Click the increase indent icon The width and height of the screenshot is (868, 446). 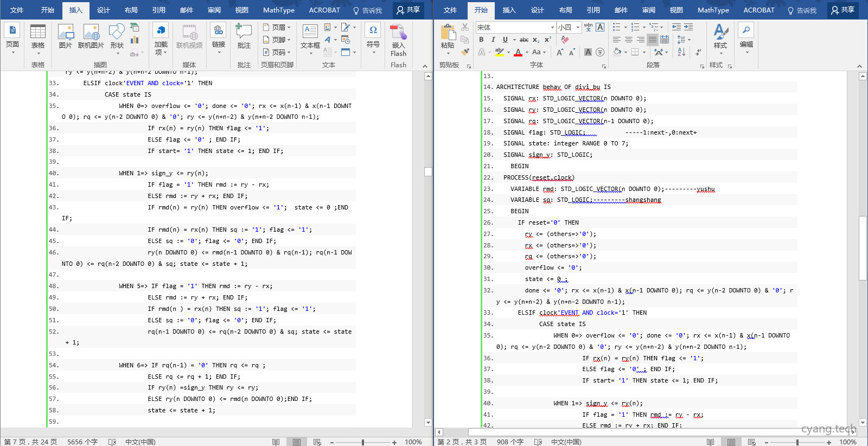[x=688, y=27]
